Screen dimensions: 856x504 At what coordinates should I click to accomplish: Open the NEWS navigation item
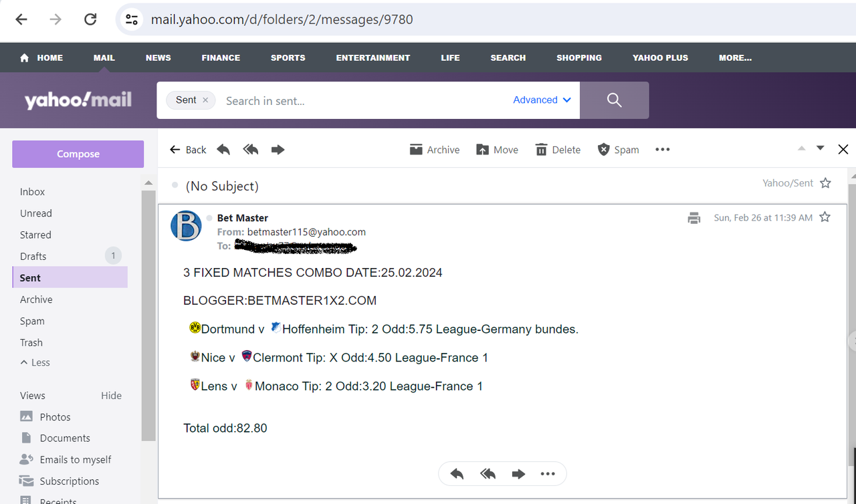pos(158,58)
